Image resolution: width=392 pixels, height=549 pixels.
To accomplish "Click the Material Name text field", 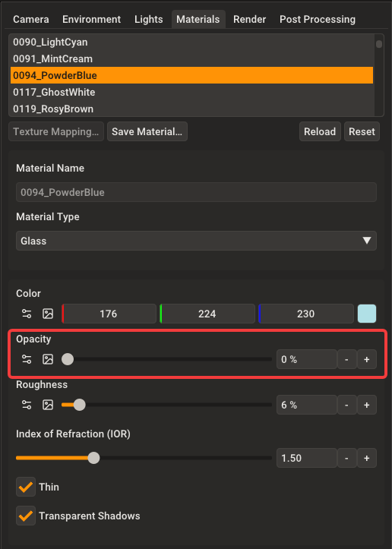I will [196, 192].
